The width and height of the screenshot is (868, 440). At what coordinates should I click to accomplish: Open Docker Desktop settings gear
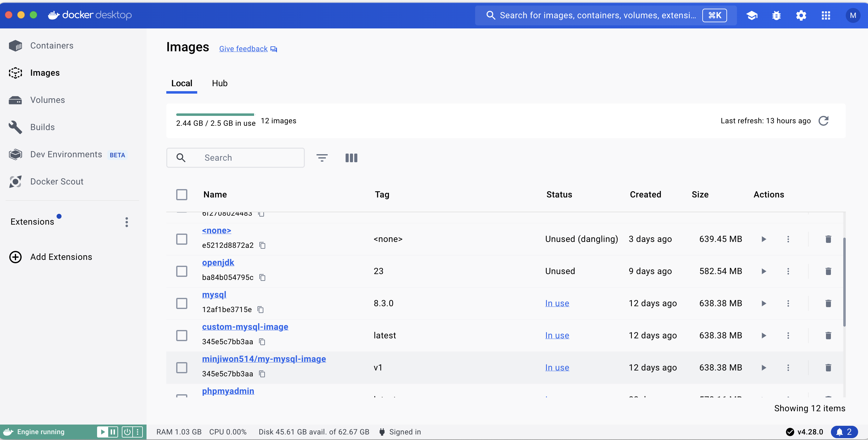(801, 15)
